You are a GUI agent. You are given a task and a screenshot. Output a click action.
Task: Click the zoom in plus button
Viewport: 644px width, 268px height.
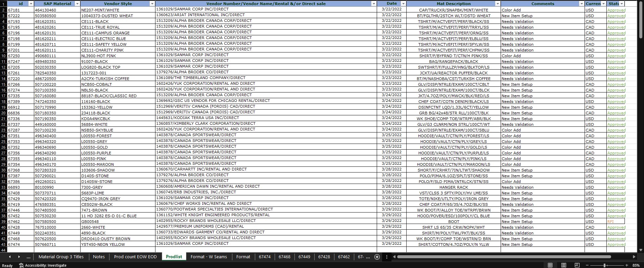click(x=627, y=265)
